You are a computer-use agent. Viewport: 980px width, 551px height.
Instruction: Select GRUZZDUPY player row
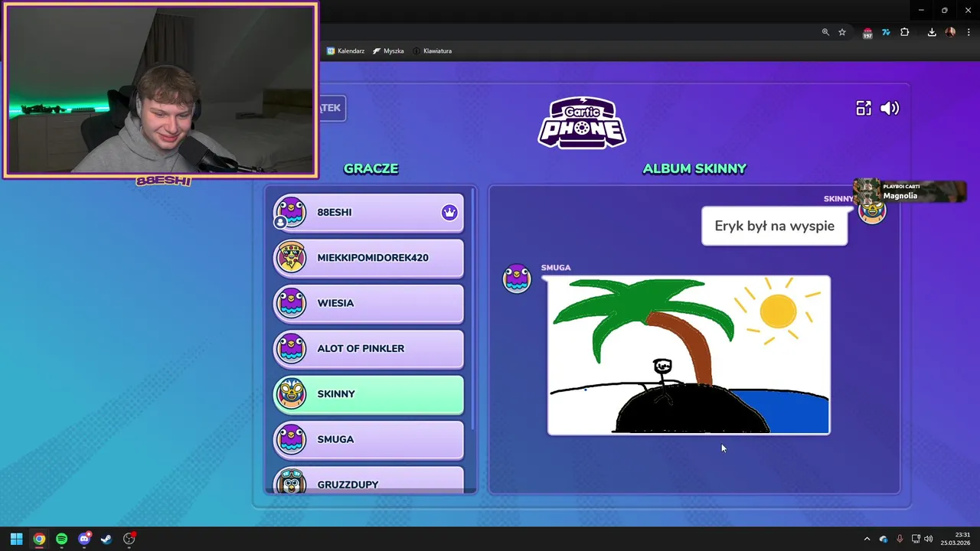coord(369,480)
